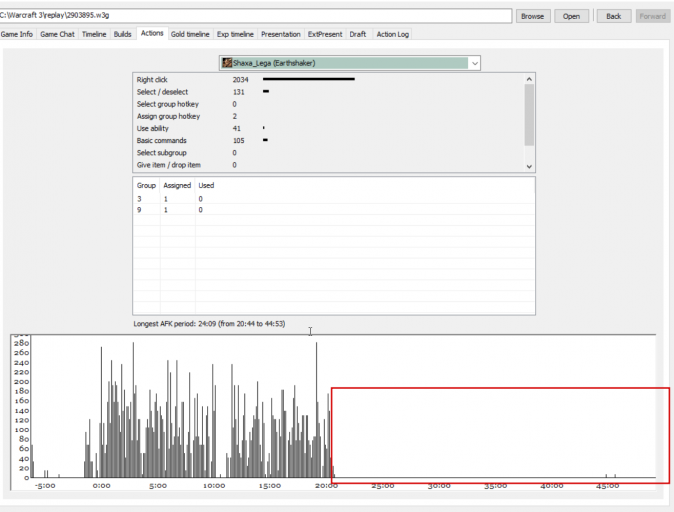Switch to the Game Info tab
The image size is (674, 512).
pos(17,34)
